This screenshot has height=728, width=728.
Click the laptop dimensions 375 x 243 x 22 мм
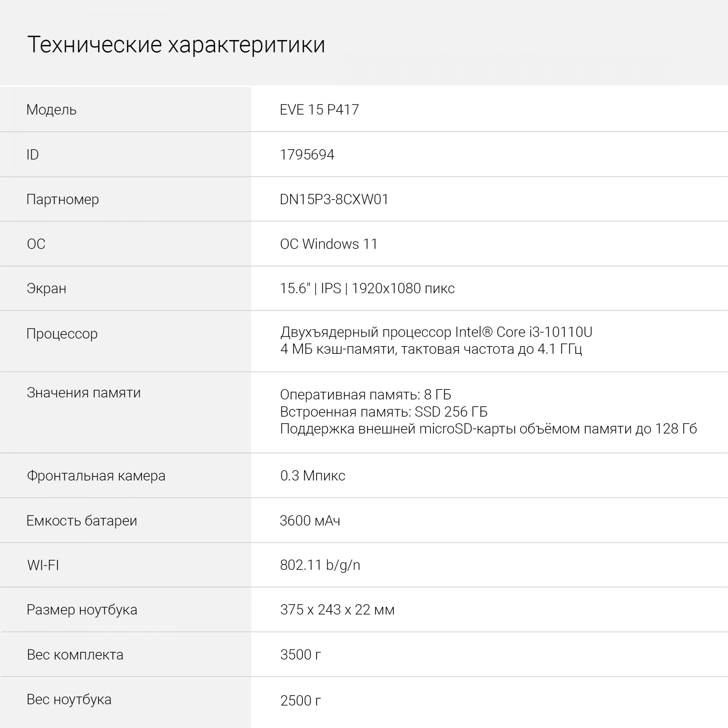pos(337,610)
